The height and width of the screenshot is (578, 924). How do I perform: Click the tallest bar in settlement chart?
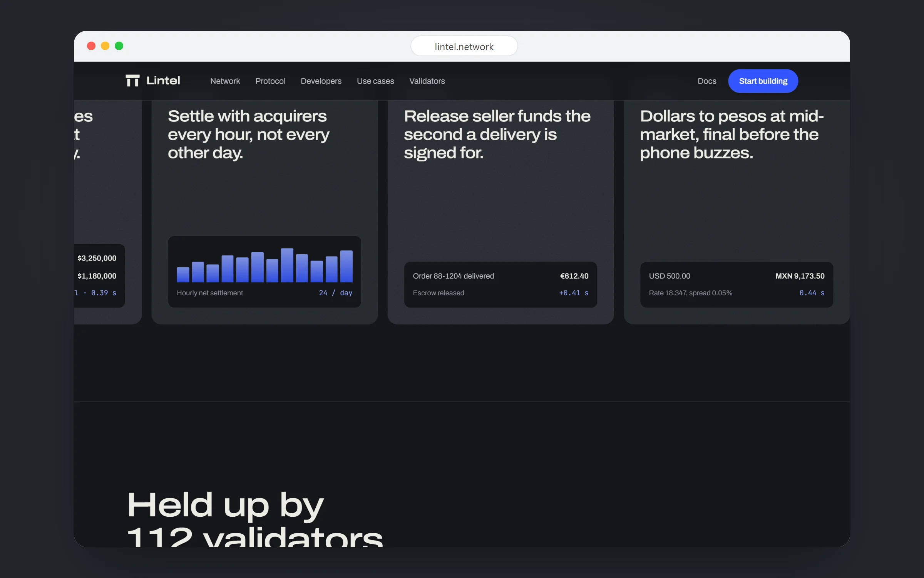287,265
